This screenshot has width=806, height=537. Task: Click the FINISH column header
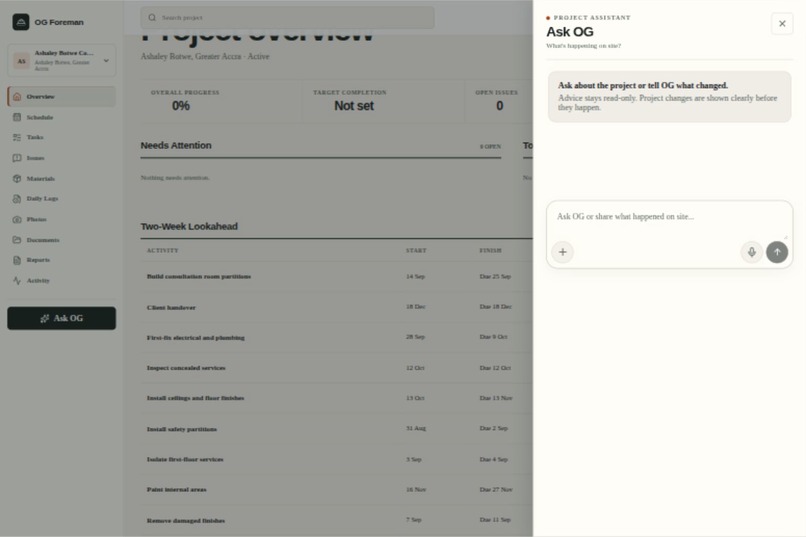[x=490, y=250]
